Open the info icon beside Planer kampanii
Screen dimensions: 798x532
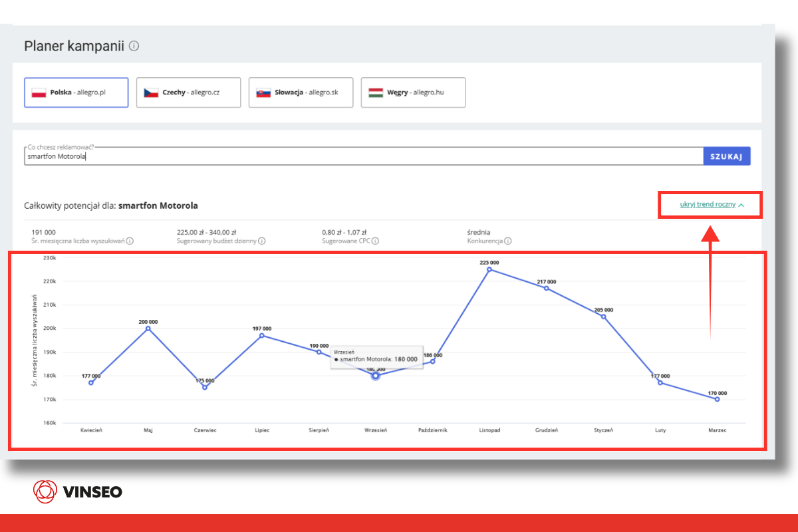click(x=134, y=46)
